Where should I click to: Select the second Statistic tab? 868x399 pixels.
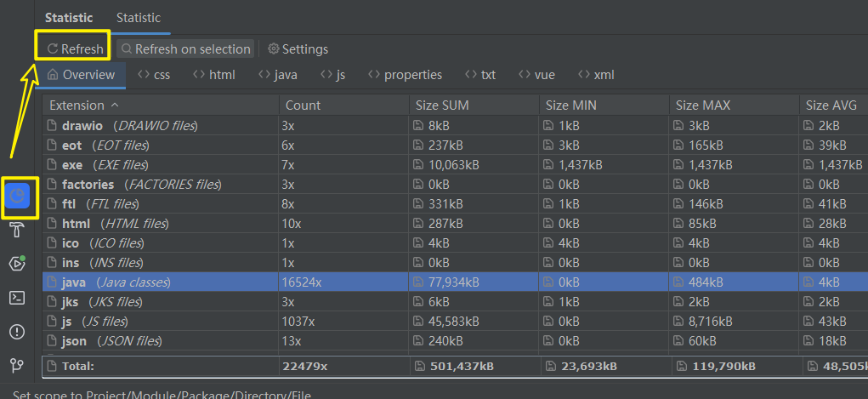[x=138, y=17]
